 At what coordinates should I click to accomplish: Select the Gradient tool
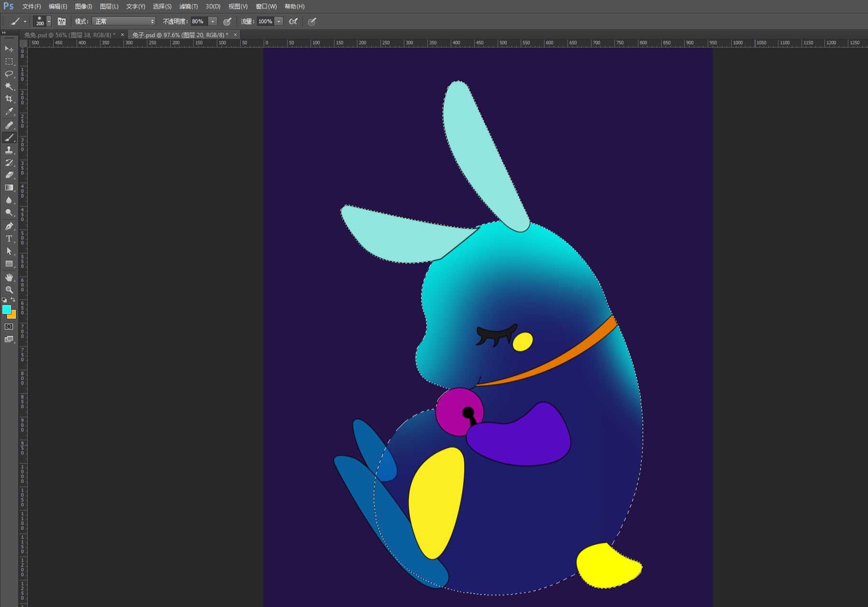tap(9, 187)
